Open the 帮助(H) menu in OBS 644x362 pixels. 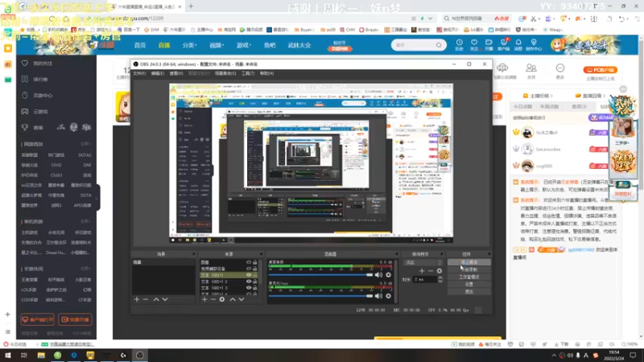tap(266, 73)
